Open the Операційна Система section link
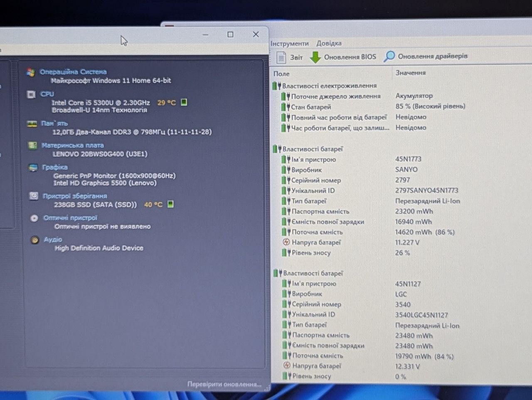532x400 pixels. pyautogui.click(x=73, y=72)
